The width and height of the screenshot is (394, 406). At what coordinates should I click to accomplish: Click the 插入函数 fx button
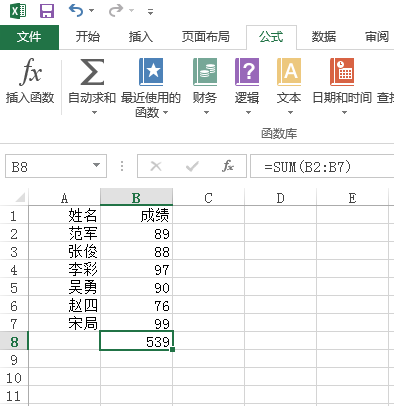click(x=30, y=81)
